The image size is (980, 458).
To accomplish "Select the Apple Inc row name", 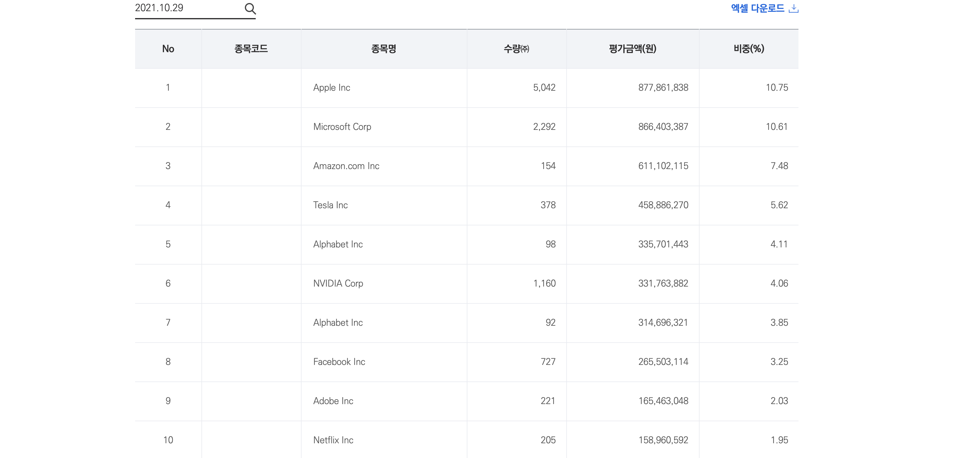I will [331, 88].
